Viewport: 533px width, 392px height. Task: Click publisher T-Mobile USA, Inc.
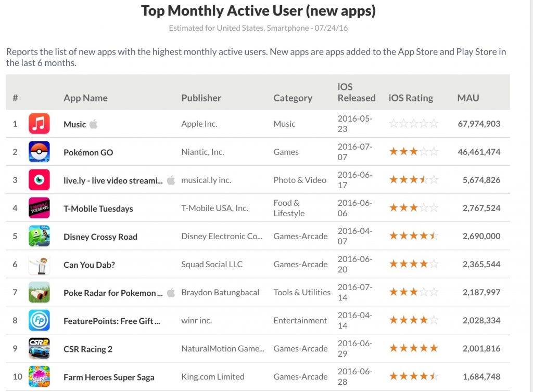[x=214, y=208]
